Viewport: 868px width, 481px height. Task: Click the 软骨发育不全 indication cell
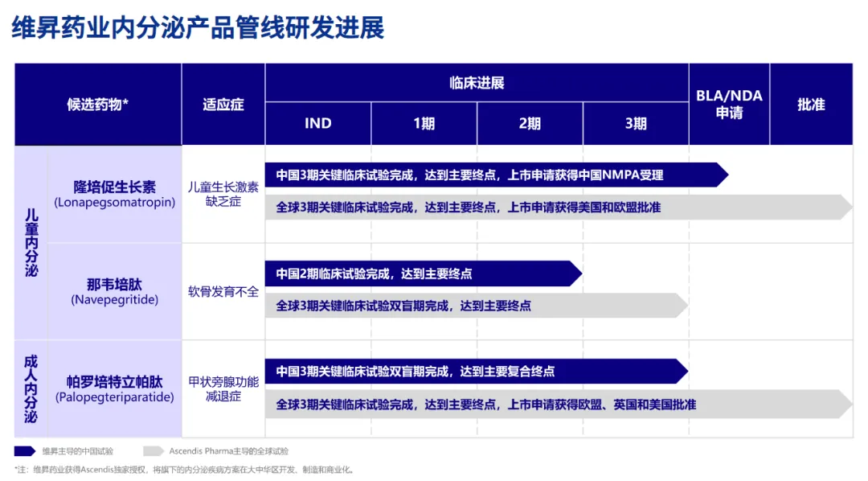point(223,291)
